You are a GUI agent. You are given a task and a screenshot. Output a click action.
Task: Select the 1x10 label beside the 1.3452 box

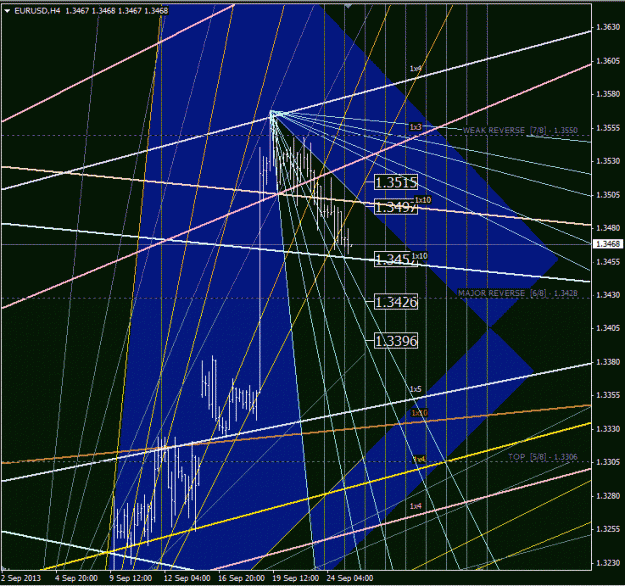[x=419, y=256]
